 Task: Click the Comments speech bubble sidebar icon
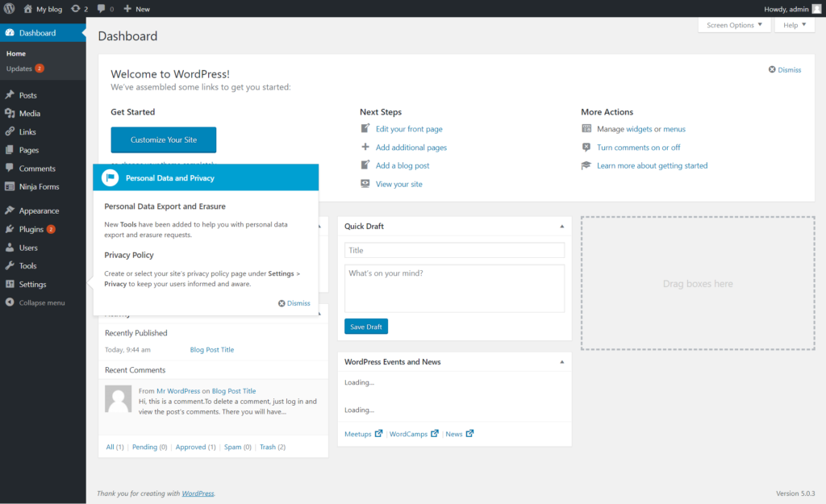(10, 168)
